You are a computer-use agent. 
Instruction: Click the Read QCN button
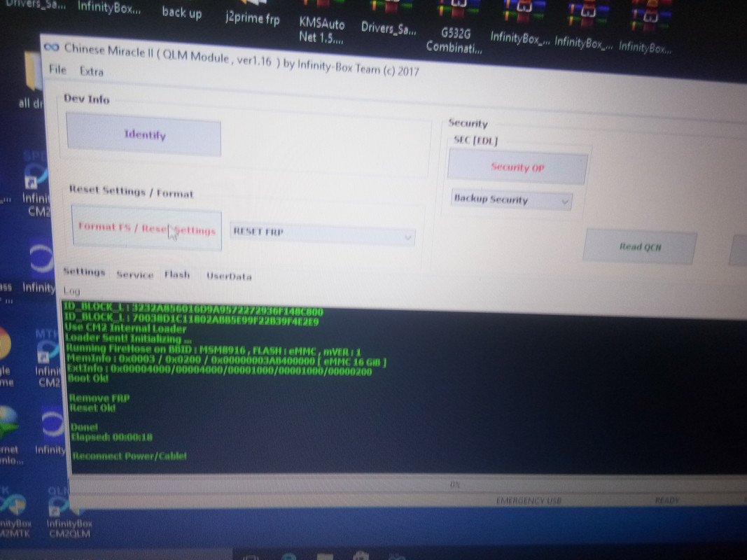[x=640, y=246]
